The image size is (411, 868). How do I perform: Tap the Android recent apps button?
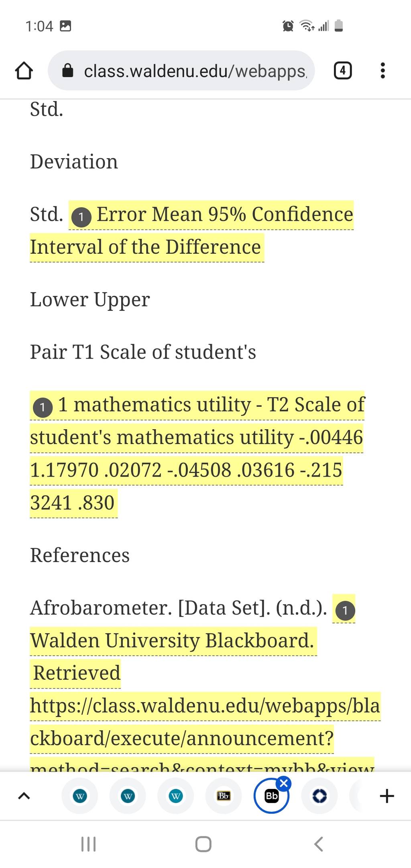(x=88, y=844)
